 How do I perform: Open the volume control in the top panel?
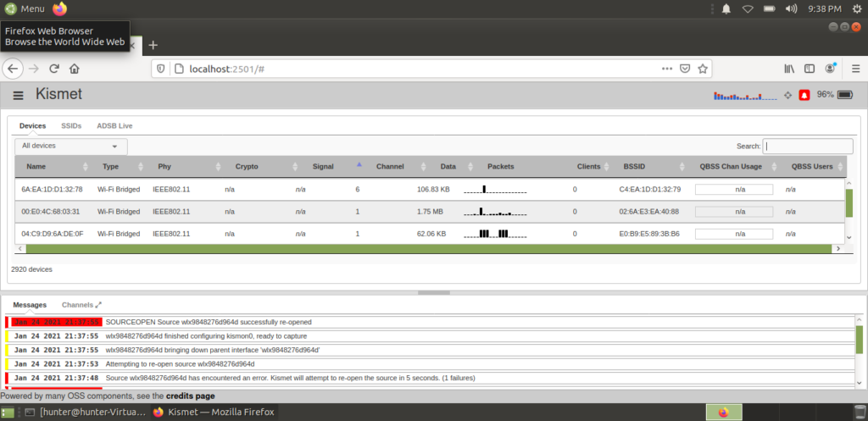pyautogui.click(x=791, y=8)
